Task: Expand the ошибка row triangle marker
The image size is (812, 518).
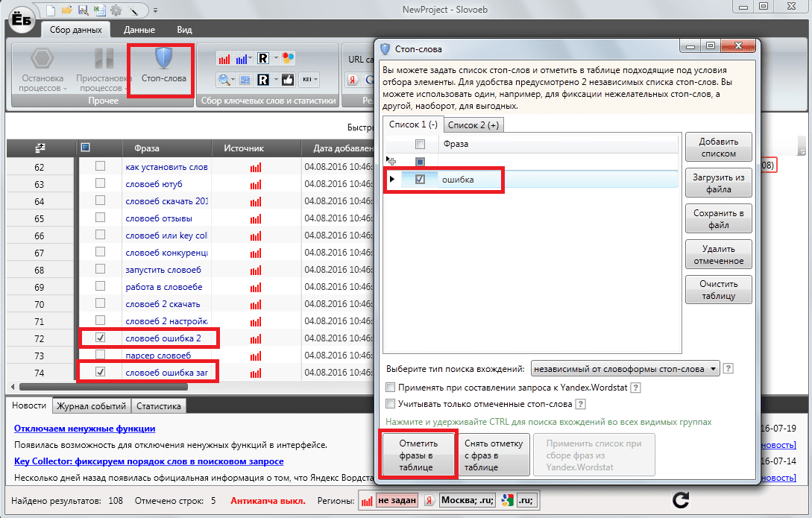Action: coord(392,179)
